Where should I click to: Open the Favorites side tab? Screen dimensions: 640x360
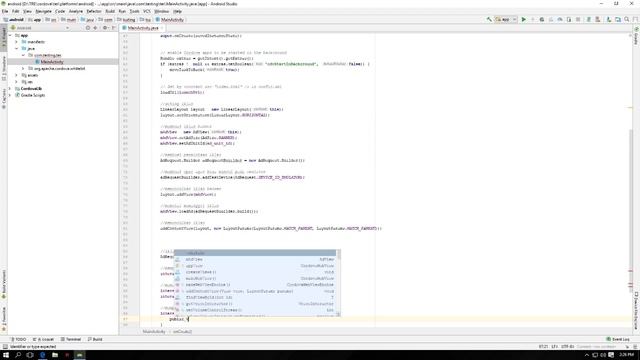coord(4,319)
